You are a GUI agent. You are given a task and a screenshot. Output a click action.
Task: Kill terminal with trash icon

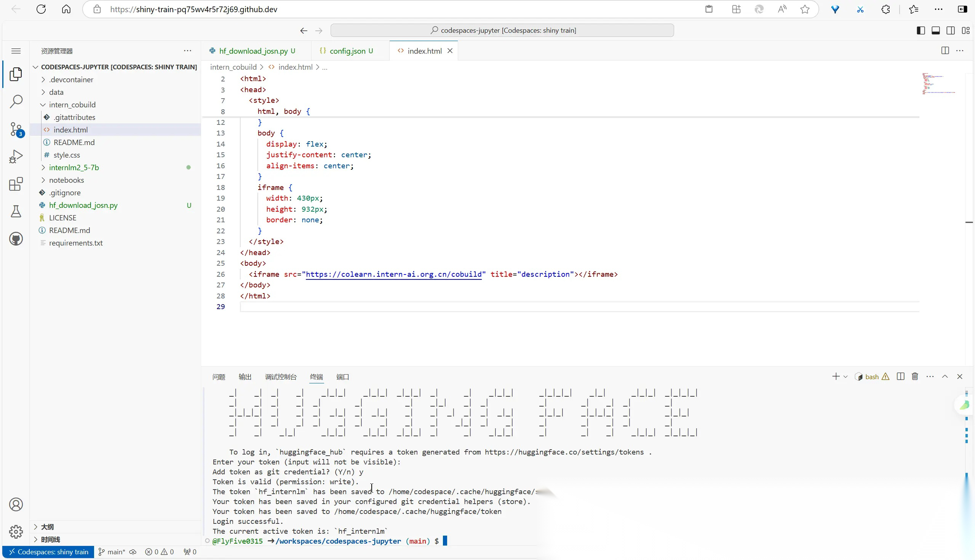point(915,377)
